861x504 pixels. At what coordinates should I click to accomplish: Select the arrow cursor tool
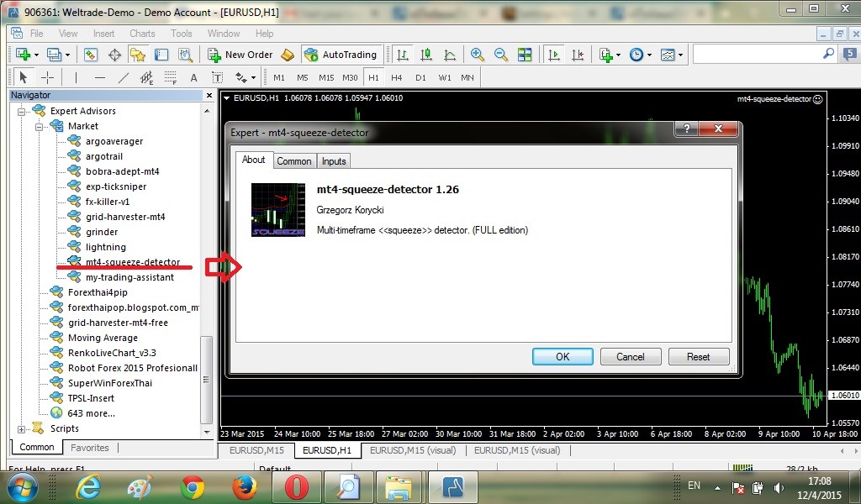pos(23,77)
